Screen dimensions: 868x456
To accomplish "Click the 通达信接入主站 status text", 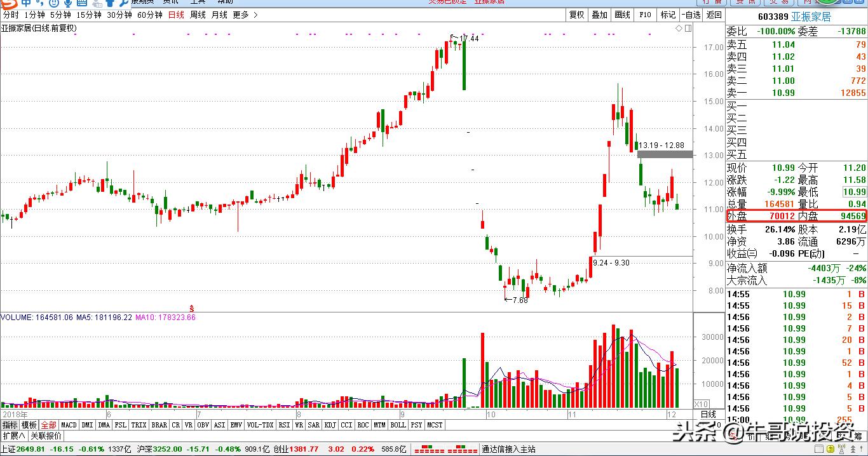I will (x=509, y=449).
